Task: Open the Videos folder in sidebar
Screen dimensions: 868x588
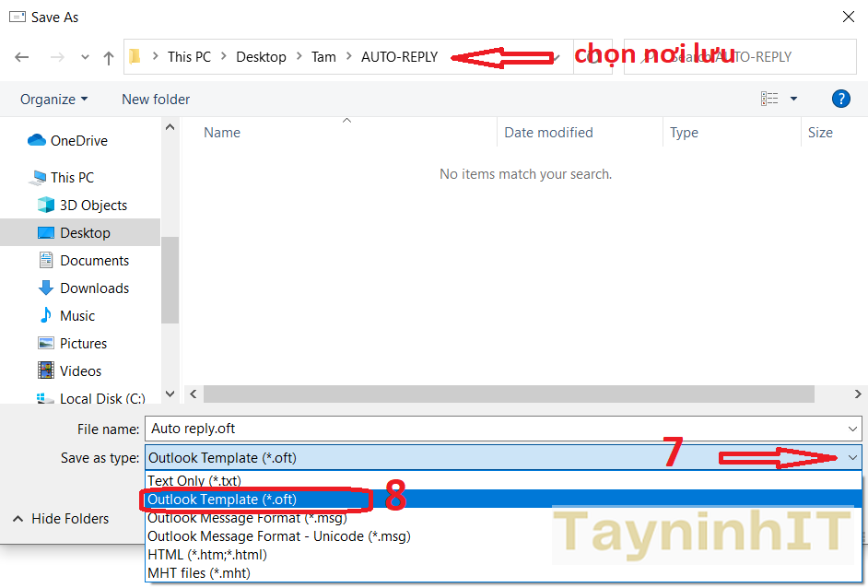Action: coord(80,371)
